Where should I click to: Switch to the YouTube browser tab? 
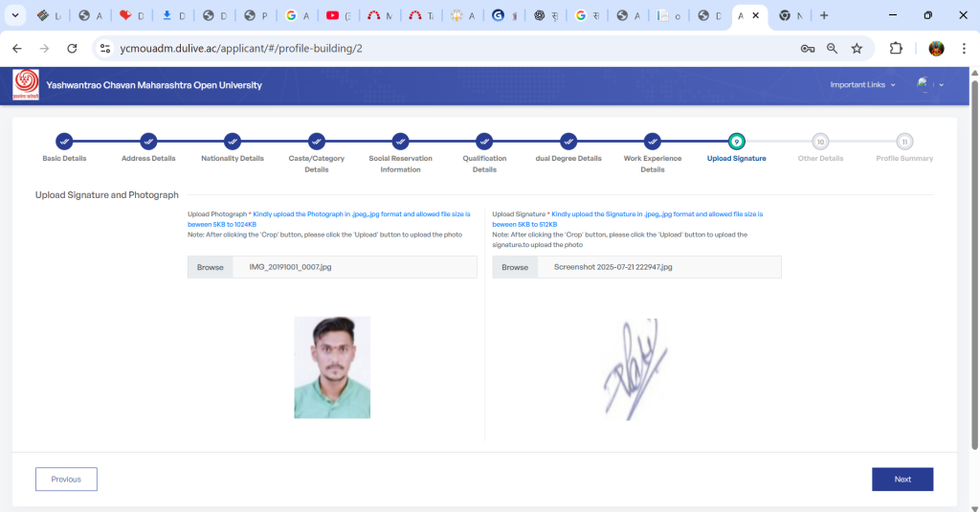[337, 15]
